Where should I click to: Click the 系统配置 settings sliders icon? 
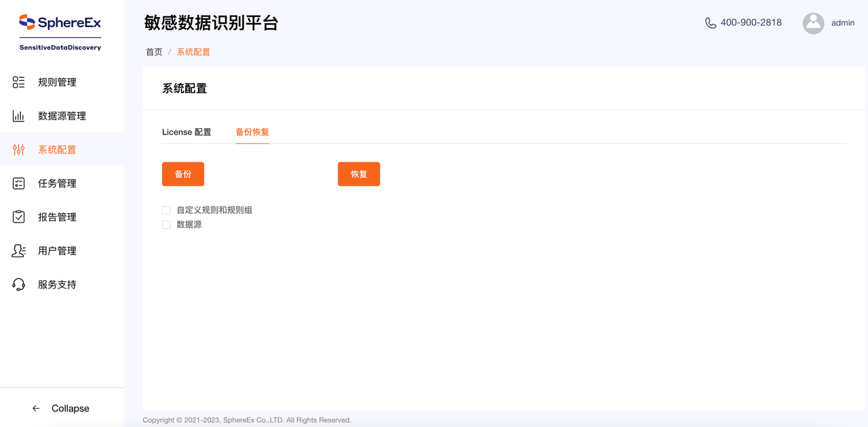pyautogui.click(x=18, y=149)
